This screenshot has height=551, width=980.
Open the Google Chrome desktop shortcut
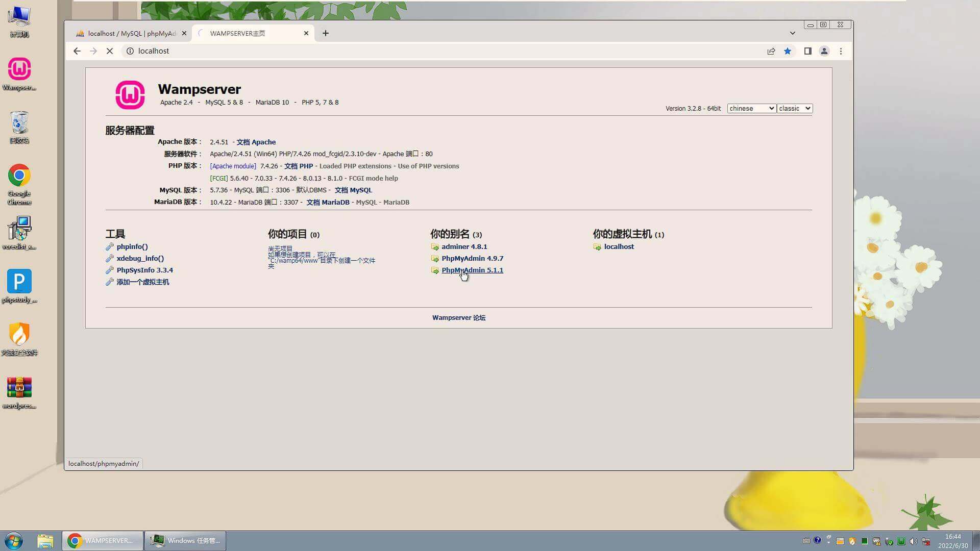coord(19,185)
